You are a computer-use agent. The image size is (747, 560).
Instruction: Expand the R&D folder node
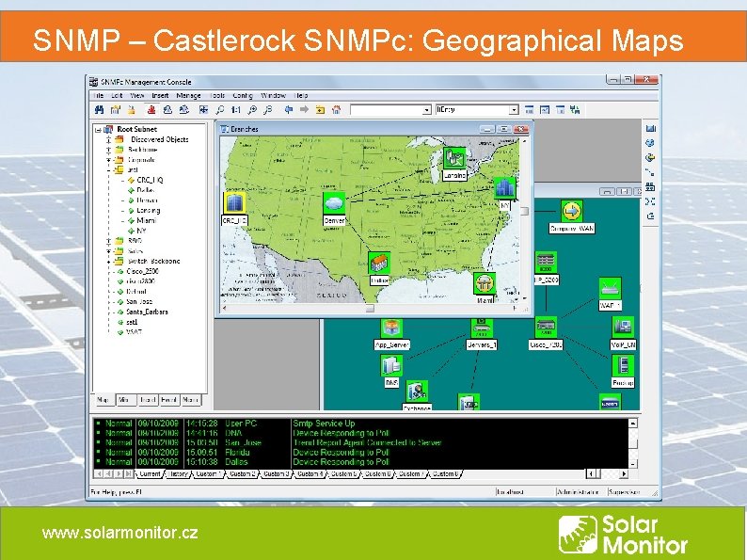[108, 241]
